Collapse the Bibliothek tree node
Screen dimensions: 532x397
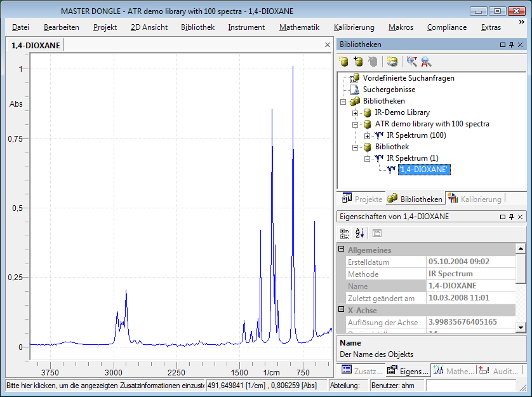pyautogui.click(x=356, y=147)
